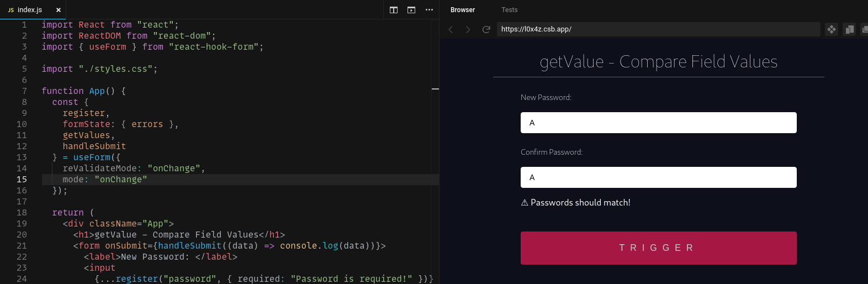Go back in the preview browser
This screenshot has height=284, width=868.
click(451, 29)
